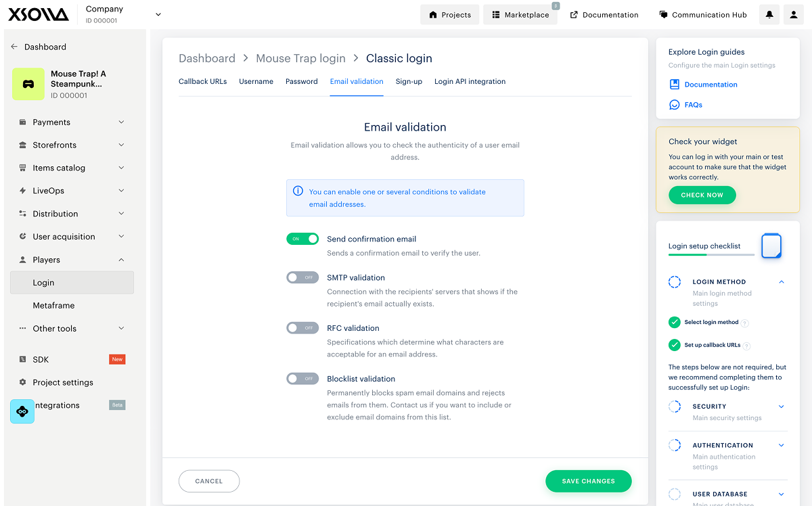Open the user account profile icon

point(793,15)
